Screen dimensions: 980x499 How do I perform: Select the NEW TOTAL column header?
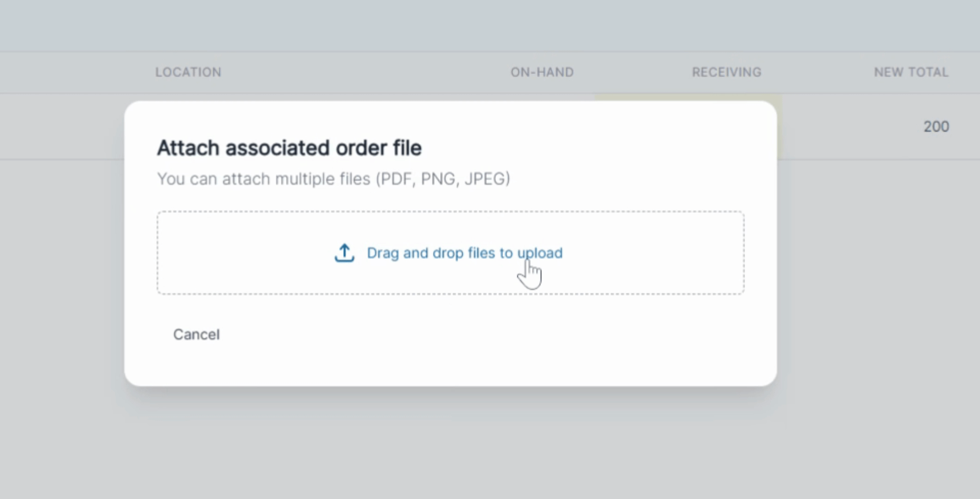(911, 72)
